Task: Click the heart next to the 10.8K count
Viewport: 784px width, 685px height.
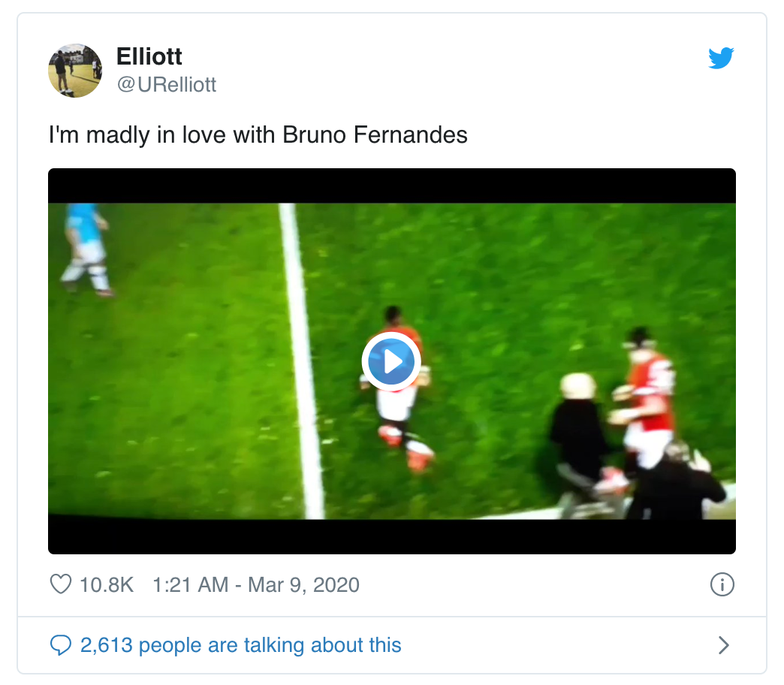Action: tap(62, 584)
